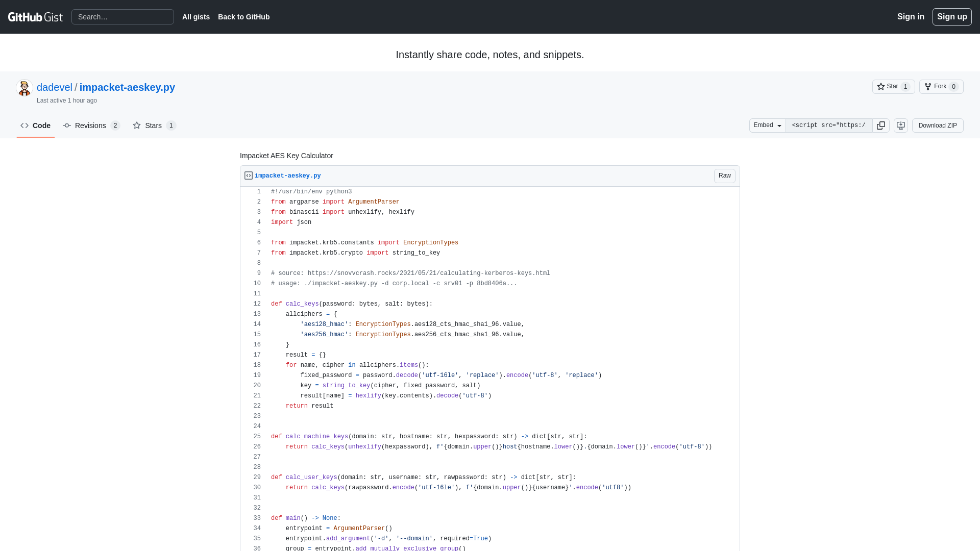Image resolution: width=980 pixels, height=551 pixels.
Task: Click the fullscreen/expand view icon
Action: click(x=900, y=125)
